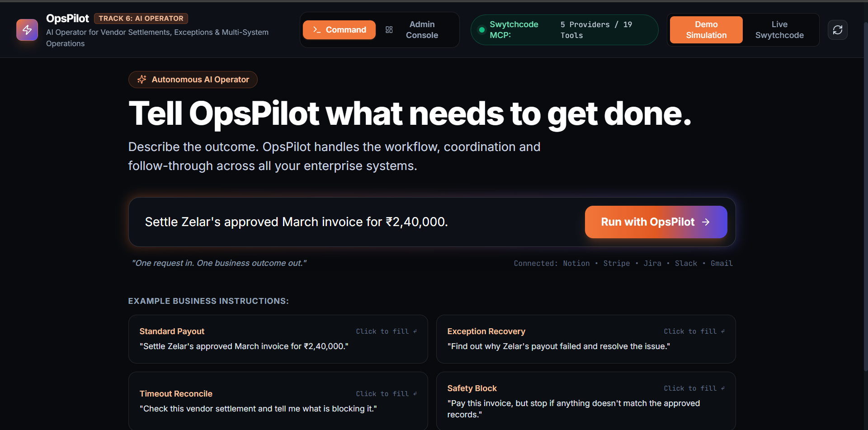Select Demo Simulation mode
The image size is (868, 430).
706,30
